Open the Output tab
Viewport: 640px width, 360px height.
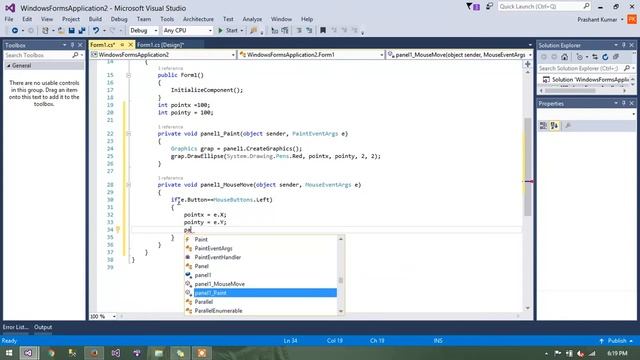(x=43, y=327)
